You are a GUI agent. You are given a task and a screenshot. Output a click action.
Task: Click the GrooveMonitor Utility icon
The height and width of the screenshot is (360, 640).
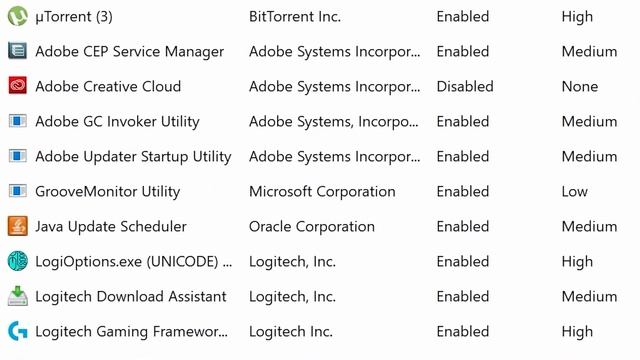tap(18, 191)
